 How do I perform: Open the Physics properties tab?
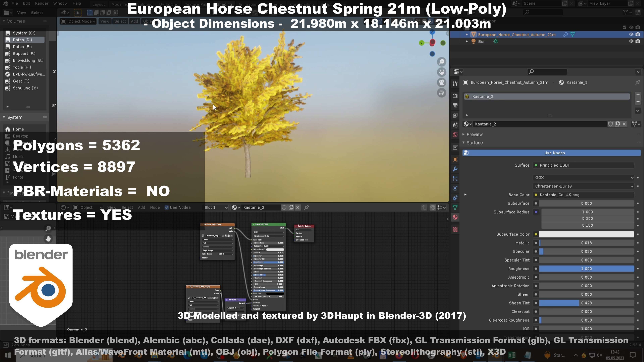[x=455, y=188]
